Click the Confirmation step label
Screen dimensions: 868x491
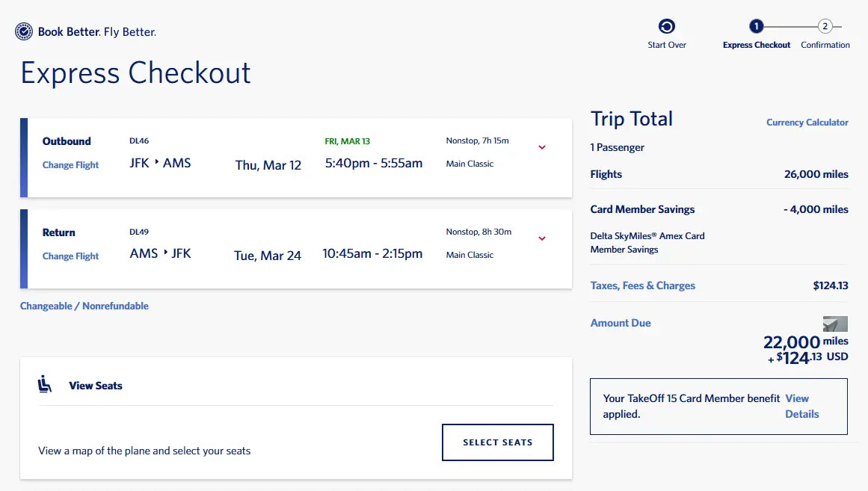pyautogui.click(x=825, y=45)
